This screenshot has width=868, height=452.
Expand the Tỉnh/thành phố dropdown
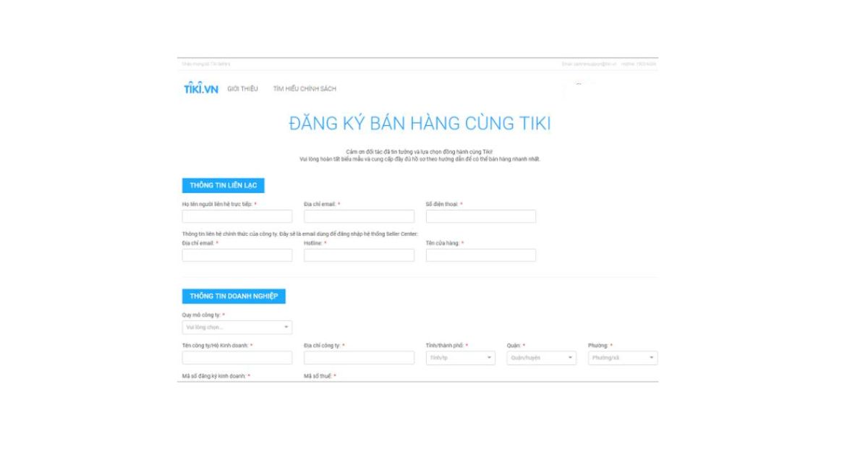461,358
